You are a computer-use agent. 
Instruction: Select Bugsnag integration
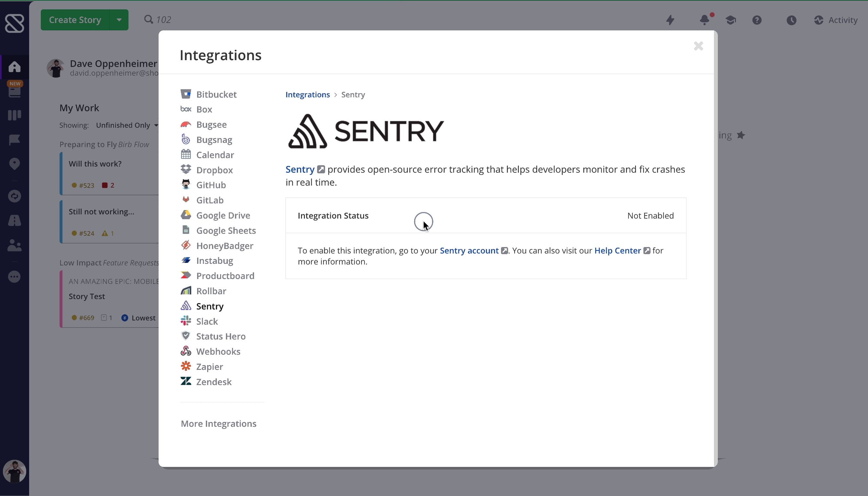(206, 140)
